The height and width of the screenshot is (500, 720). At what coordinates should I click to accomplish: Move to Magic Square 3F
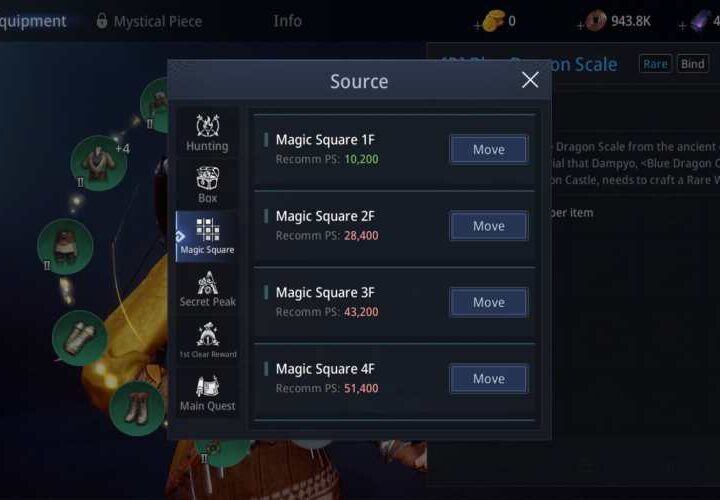click(x=489, y=302)
